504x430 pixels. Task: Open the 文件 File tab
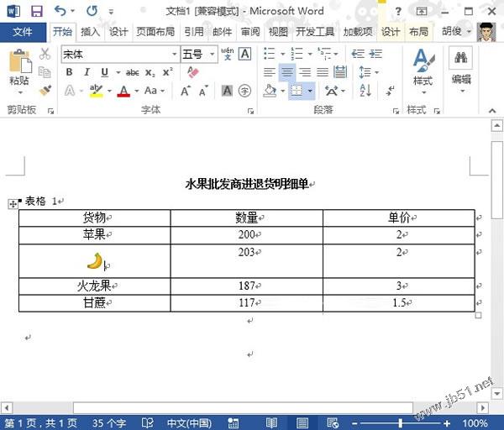(x=23, y=32)
